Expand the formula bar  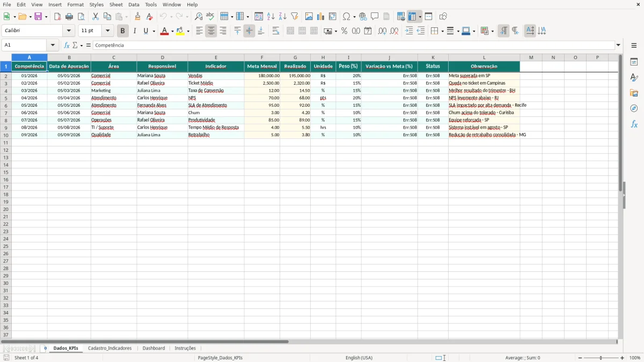(x=618, y=45)
